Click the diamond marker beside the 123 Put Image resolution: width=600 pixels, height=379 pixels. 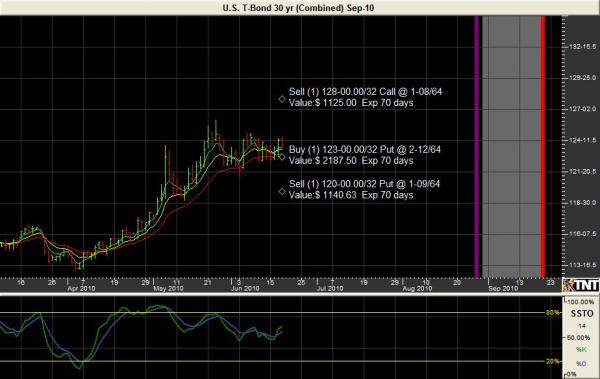(x=282, y=157)
